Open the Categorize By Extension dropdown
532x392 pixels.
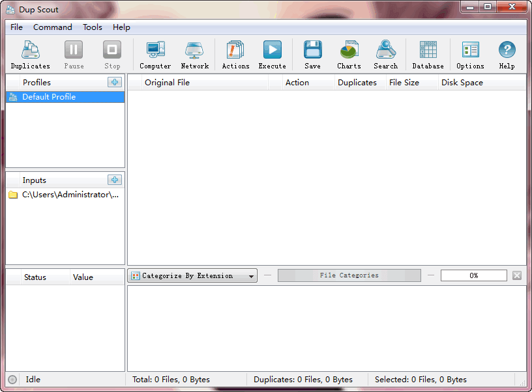click(x=192, y=275)
